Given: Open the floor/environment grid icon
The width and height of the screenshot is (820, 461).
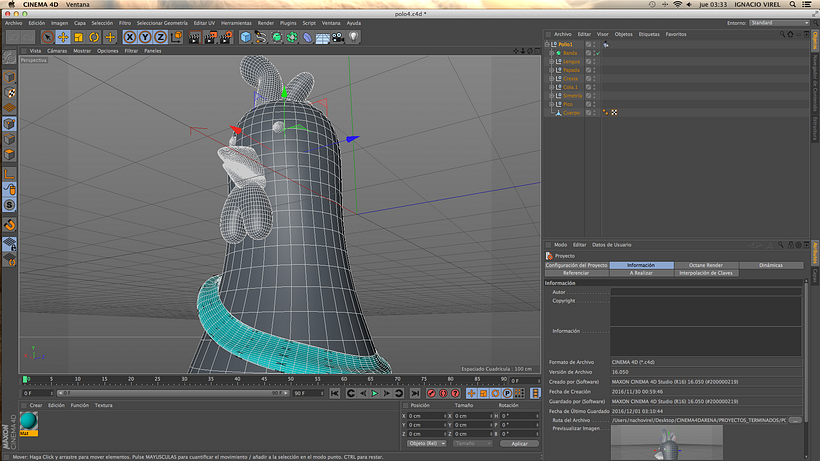Looking at the screenshot, I should (x=323, y=38).
